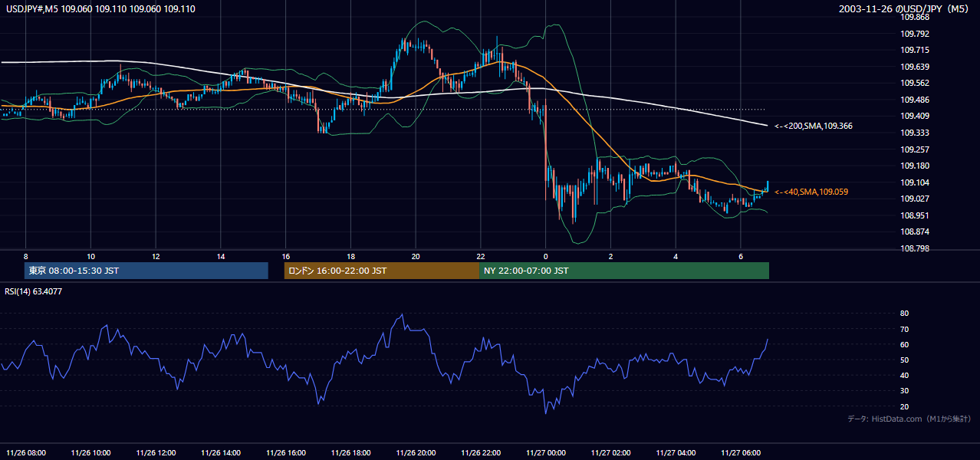The image size is (980, 460).
Task: Click the 109.639 price axis label
Action: (914, 67)
